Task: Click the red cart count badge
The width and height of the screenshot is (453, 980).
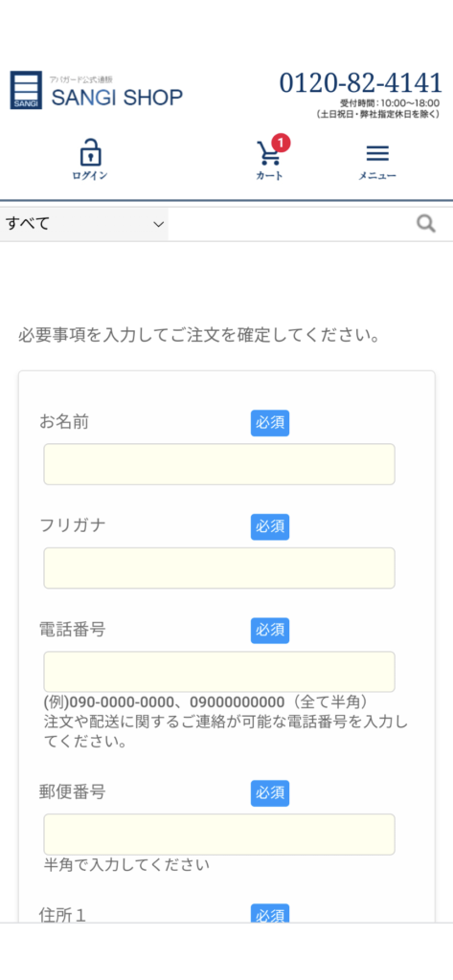Action: [281, 143]
